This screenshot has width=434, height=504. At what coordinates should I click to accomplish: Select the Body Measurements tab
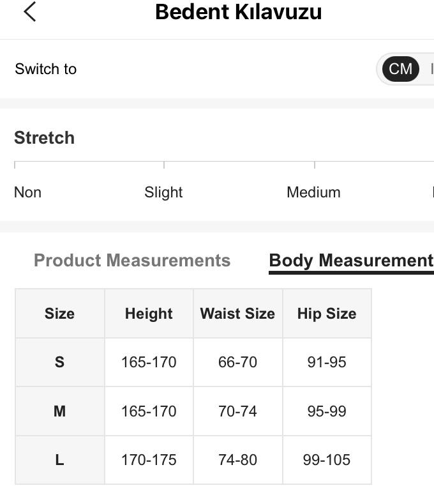click(351, 261)
